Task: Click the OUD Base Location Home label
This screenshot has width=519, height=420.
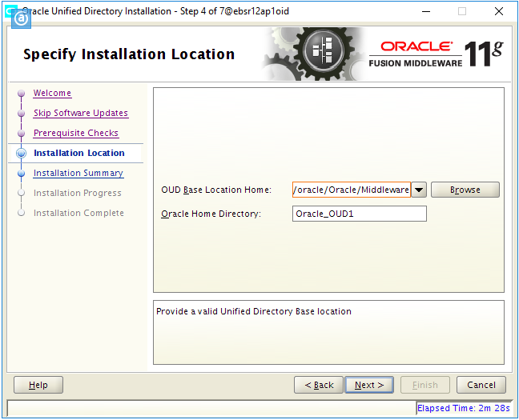Action: pyautogui.click(x=216, y=190)
